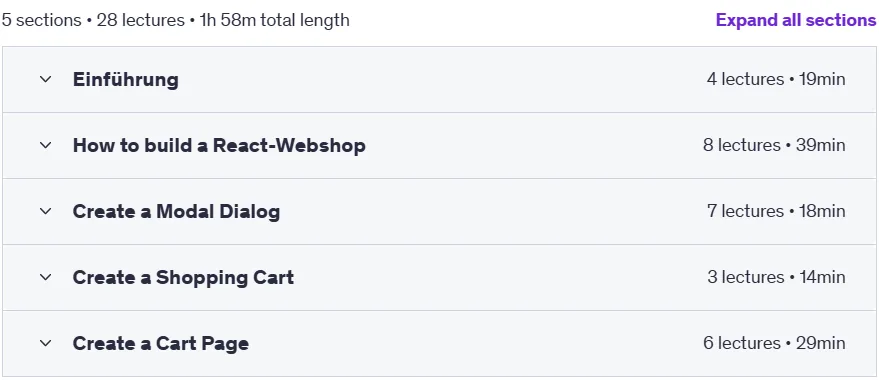This screenshot has height=380, width=879.
Task: Click the Create a Modal Dialog heading
Action: coord(176,211)
